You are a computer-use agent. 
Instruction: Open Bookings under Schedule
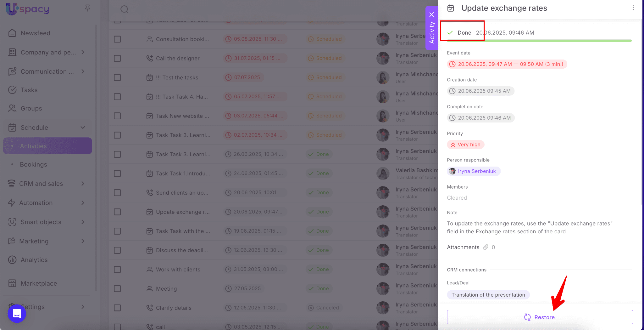tap(33, 164)
